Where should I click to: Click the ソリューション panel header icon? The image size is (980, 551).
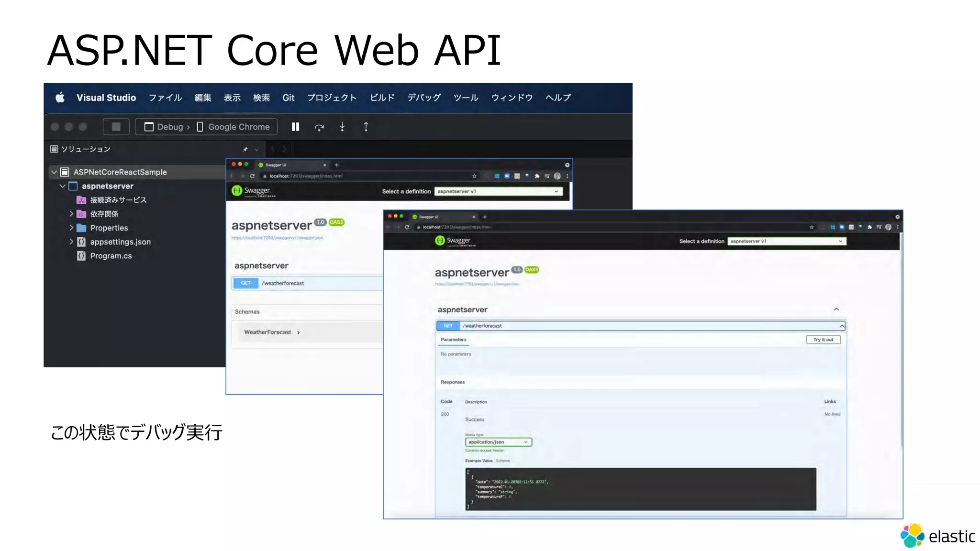tap(54, 149)
